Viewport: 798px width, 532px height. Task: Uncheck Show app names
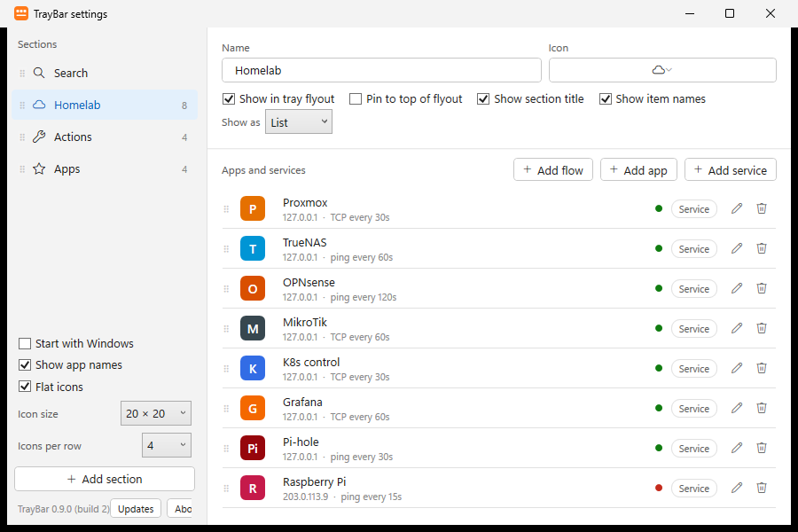[25, 365]
